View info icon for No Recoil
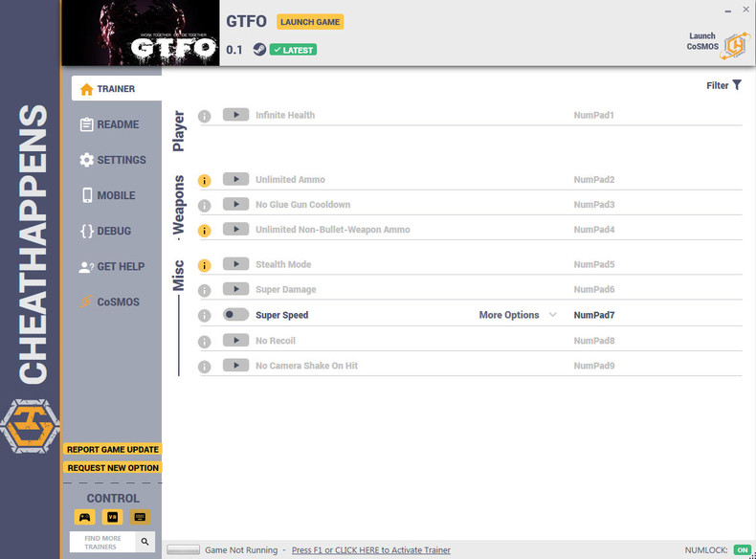756x559 pixels. (x=205, y=342)
